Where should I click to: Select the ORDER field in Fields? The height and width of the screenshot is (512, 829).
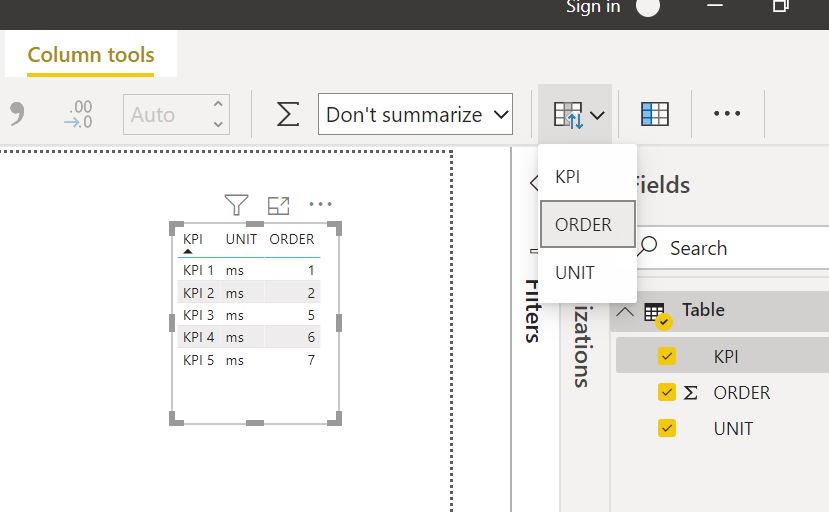click(x=741, y=392)
